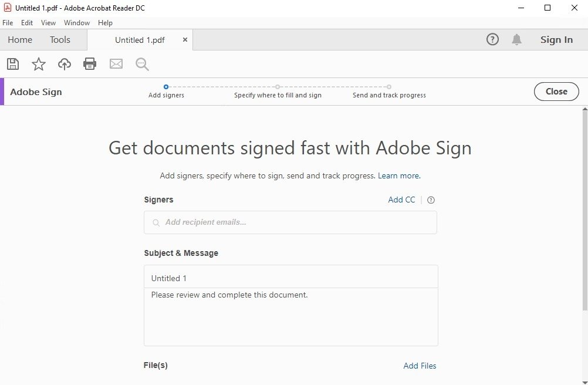Select the Untitled 1.pdf document tab
Screen dimensions: 588x385
click(140, 40)
